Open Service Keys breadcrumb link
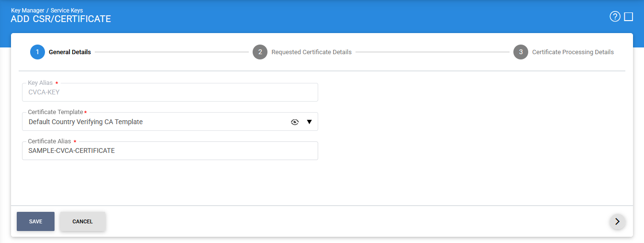This screenshot has width=644, height=243. tap(67, 10)
